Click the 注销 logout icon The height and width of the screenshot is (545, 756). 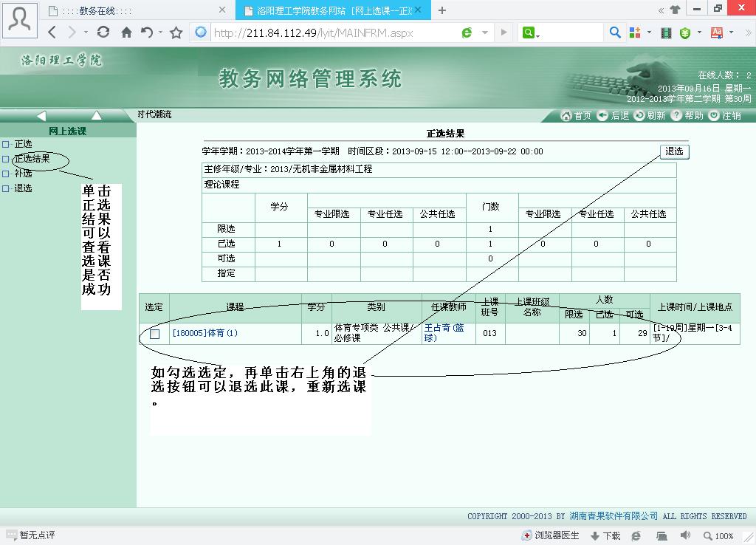tap(714, 116)
